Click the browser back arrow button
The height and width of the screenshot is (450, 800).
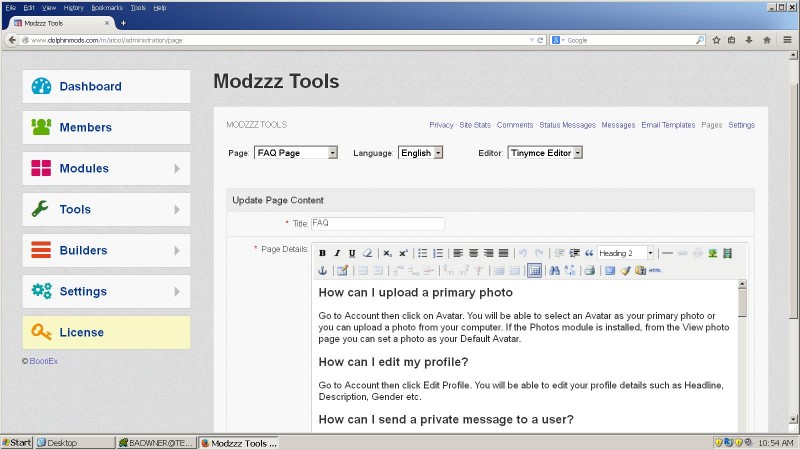12,40
